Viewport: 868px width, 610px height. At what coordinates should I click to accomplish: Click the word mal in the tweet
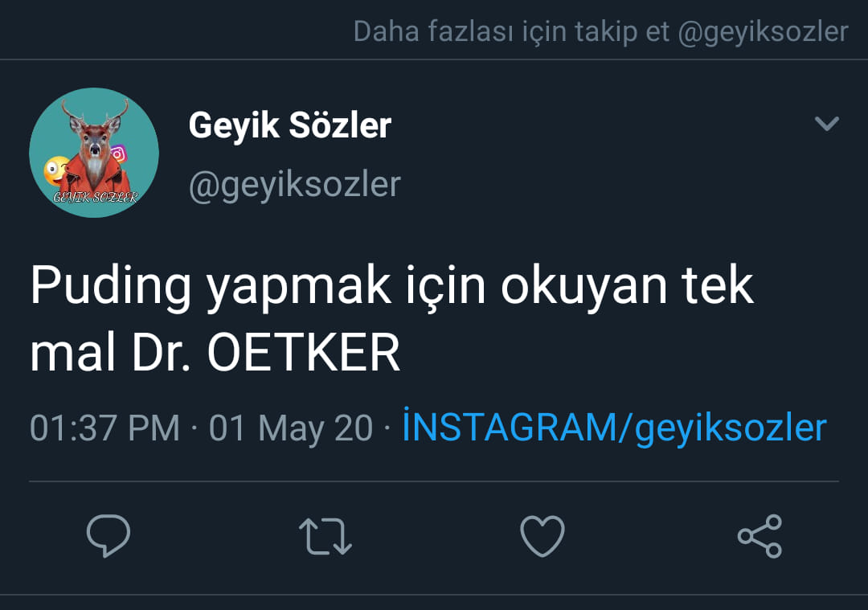(72, 353)
